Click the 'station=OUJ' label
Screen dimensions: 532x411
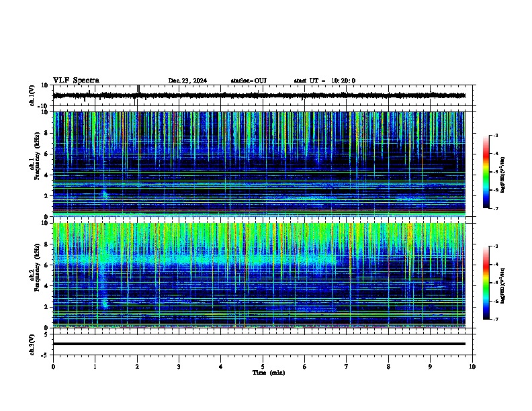(x=249, y=81)
